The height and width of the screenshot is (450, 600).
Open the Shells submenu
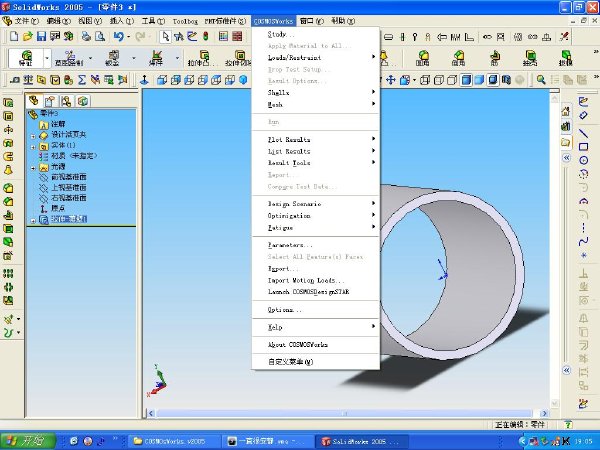(x=316, y=93)
